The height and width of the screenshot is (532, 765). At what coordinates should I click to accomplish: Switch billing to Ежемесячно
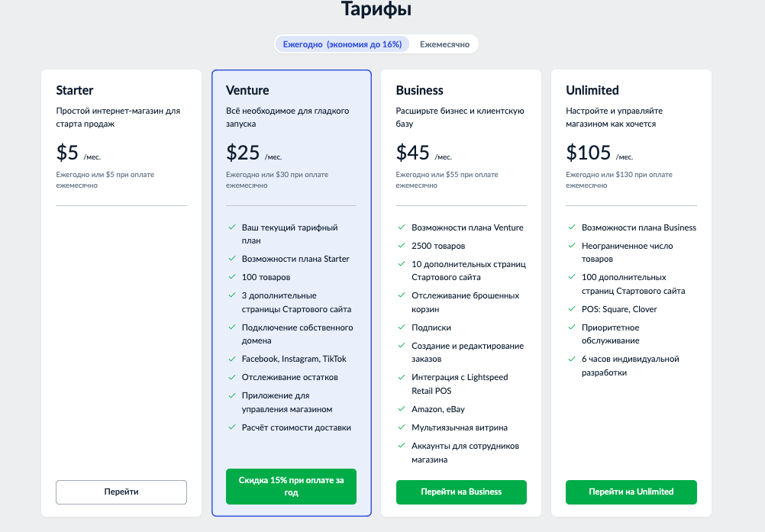point(444,44)
